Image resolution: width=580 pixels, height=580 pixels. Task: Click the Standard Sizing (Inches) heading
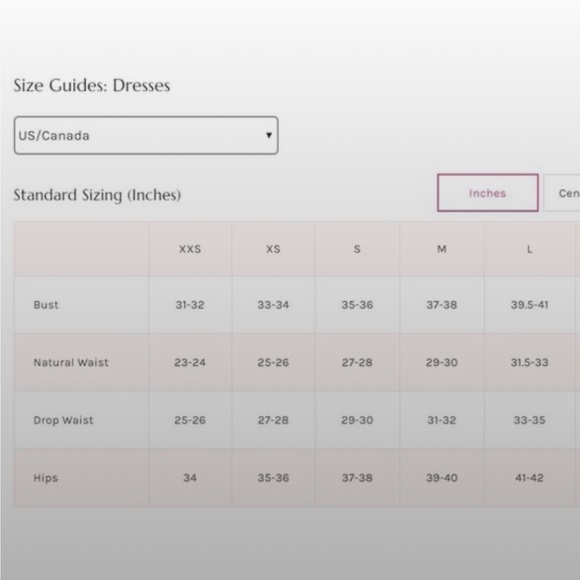(x=97, y=195)
